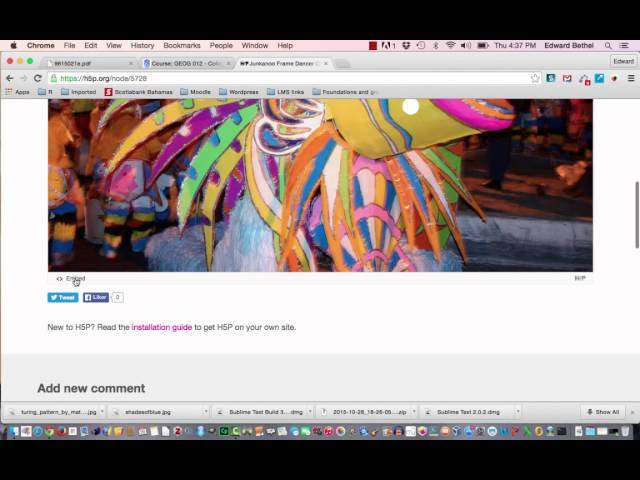Click the page vertical scrollbar thumb
This screenshot has height=480, width=640.
(x=637, y=214)
